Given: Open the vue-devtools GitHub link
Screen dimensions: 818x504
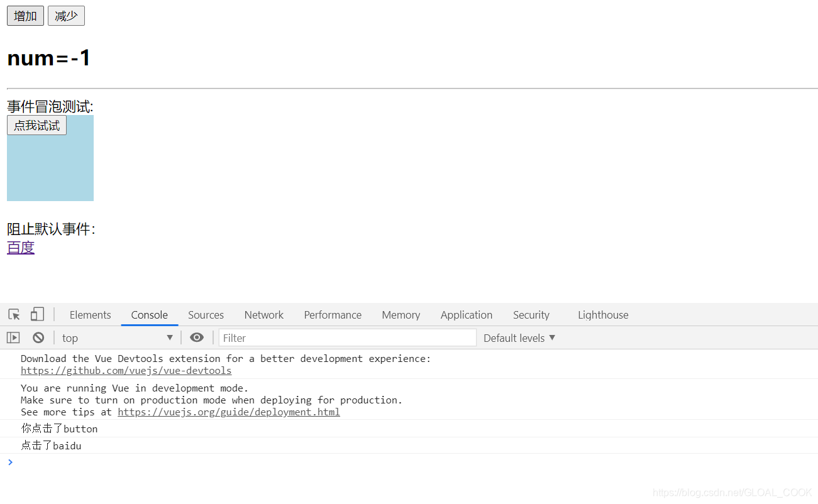Looking at the screenshot, I should tap(126, 371).
